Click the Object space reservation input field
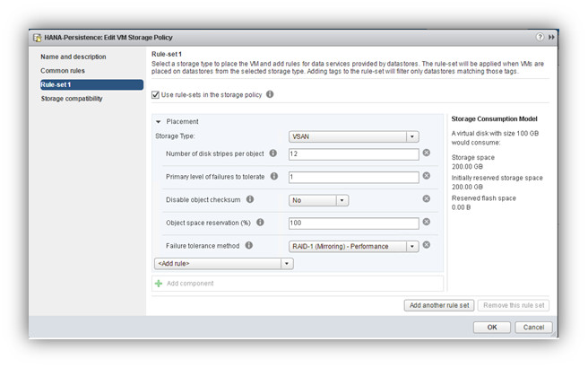 354,223
